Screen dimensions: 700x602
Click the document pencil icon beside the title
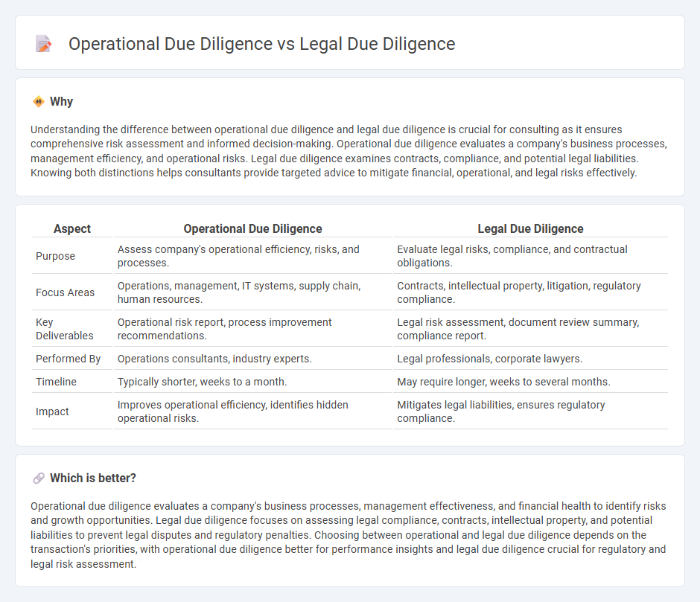point(43,44)
